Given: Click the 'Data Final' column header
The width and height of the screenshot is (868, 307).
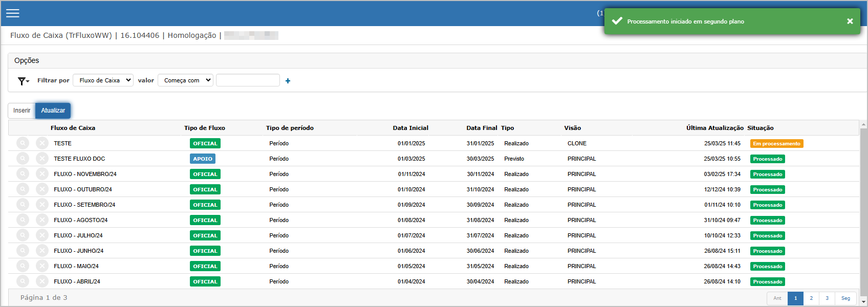Looking at the screenshot, I should point(482,128).
